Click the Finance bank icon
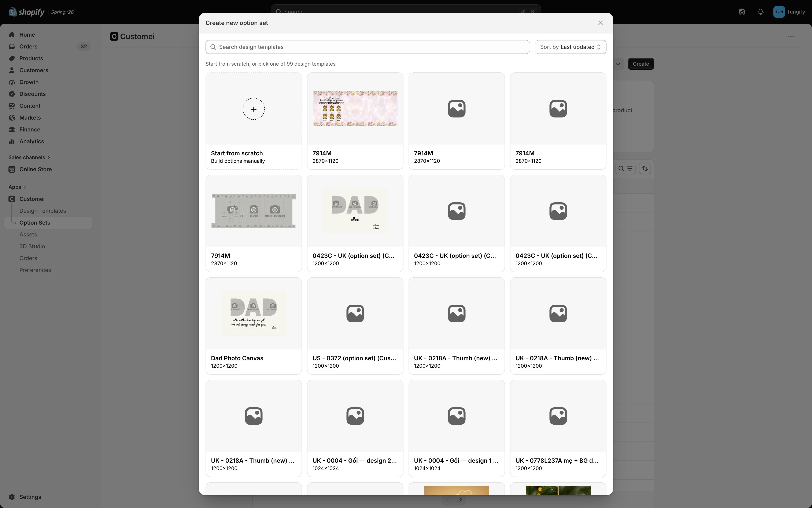Viewport: 812px width, 508px height. 12,129
